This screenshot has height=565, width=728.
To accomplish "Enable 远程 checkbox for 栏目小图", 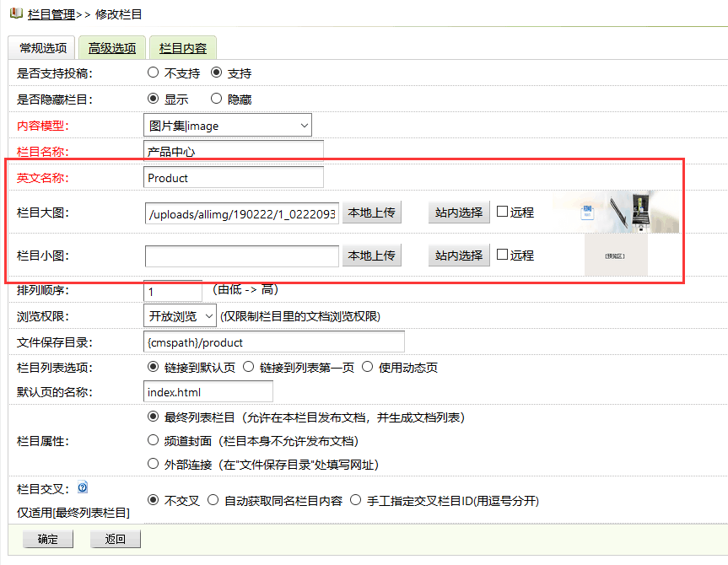I will (502, 255).
